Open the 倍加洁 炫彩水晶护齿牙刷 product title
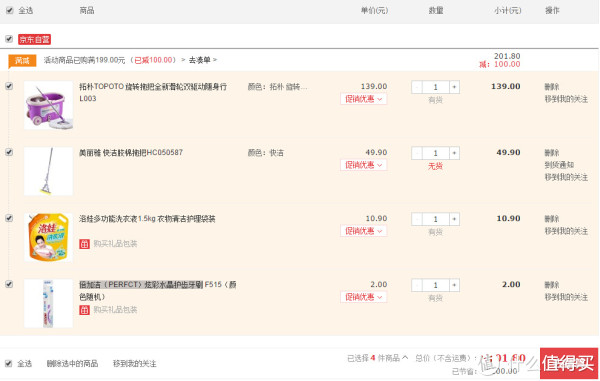The width and height of the screenshot is (600, 381). [x=158, y=290]
